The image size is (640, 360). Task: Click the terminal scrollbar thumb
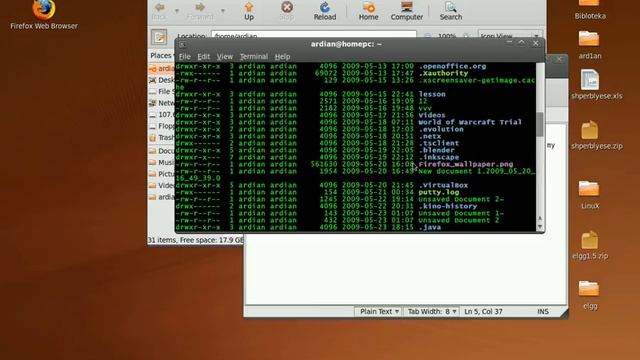pos(540,124)
